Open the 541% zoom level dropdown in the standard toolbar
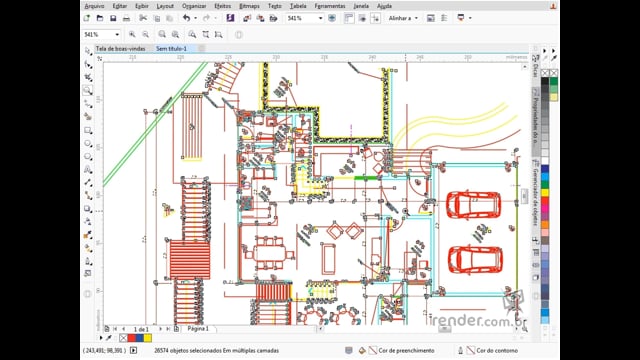Viewport: 640px width, 360px height. [320, 18]
